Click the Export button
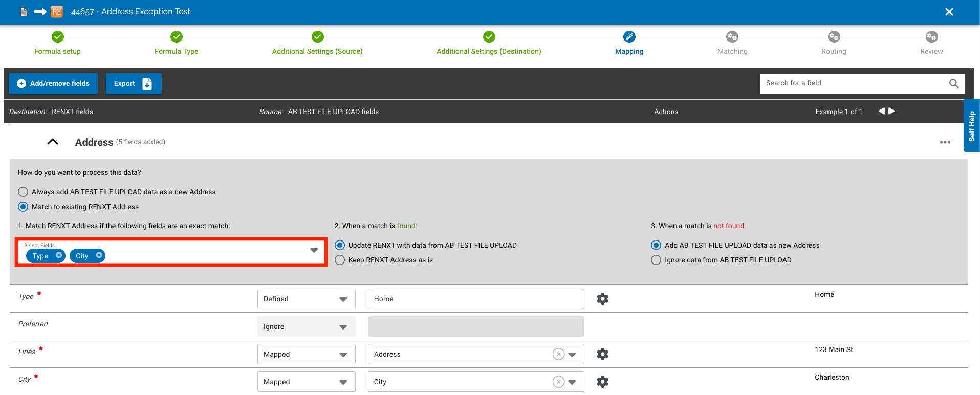This screenshot has width=980, height=395. click(134, 83)
